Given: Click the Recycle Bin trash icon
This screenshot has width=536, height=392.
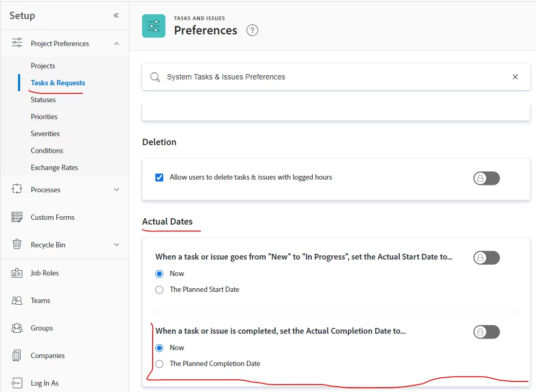Looking at the screenshot, I should (x=17, y=245).
